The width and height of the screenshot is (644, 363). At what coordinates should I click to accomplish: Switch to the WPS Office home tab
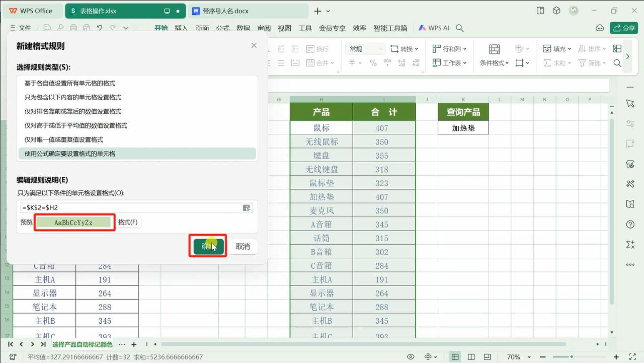[x=31, y=11]
